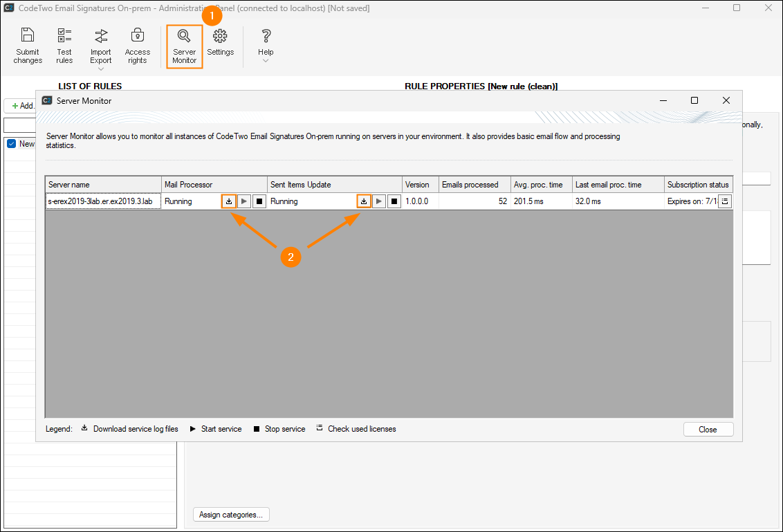The height and width of the screenshot is (532, 783).
Task: Download Mail Processor service log files
Action: (x=228, y=201)
